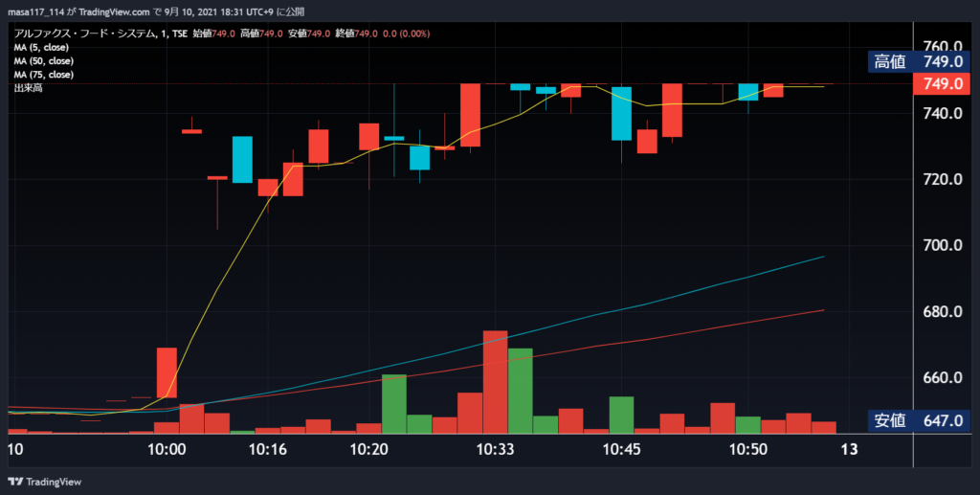Click the MA (5, close) indicator label

point(41,48)
